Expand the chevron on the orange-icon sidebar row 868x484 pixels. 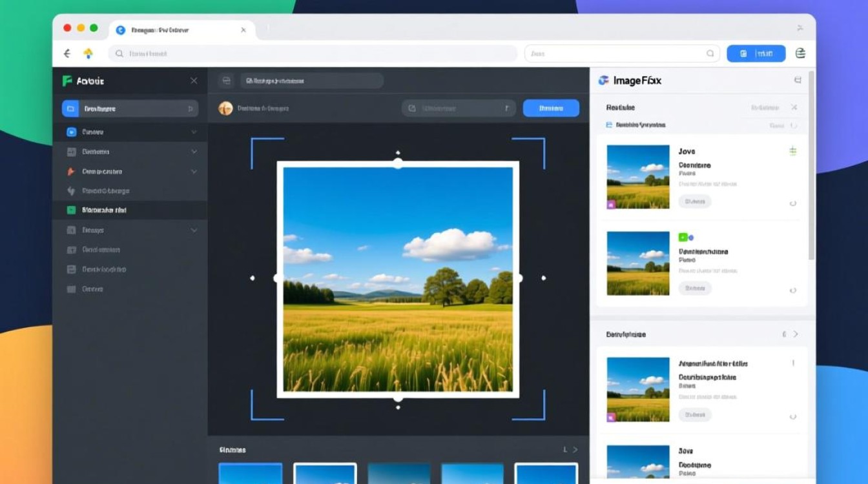[x=194, y=172]
